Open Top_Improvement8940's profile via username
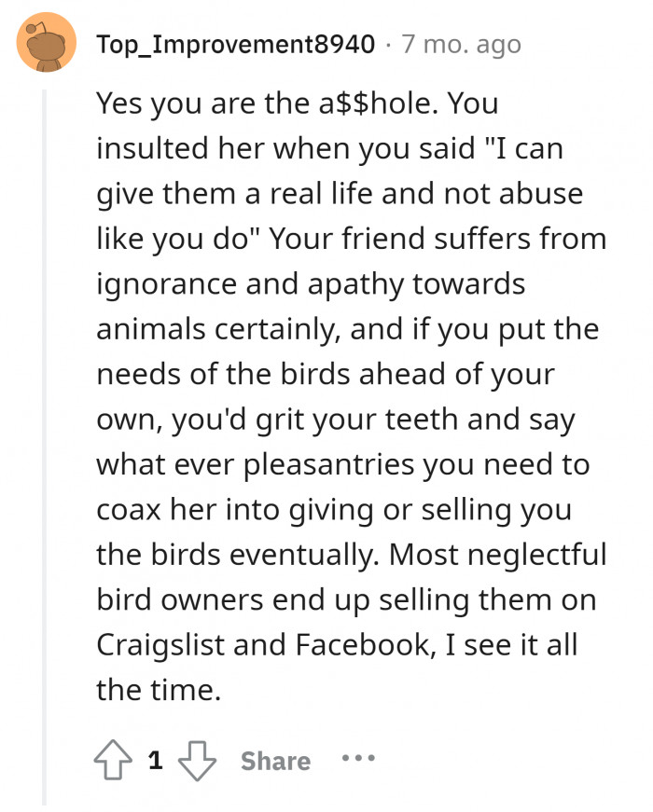Image resolution: width=653 pixels, height=812 pixels. tap(241, 44)
